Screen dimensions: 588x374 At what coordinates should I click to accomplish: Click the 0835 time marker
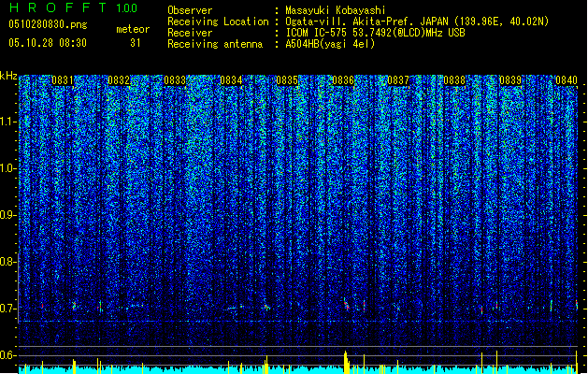tap(287, 80)
